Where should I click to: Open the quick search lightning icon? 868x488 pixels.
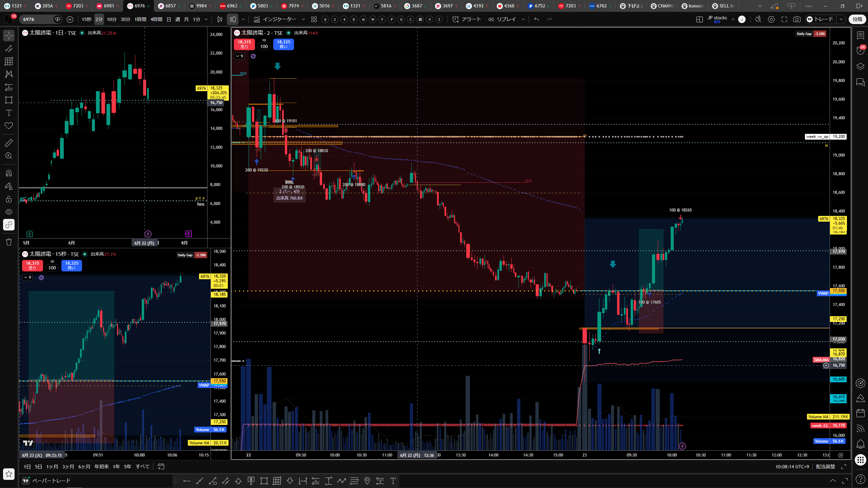tap(758, 19)
